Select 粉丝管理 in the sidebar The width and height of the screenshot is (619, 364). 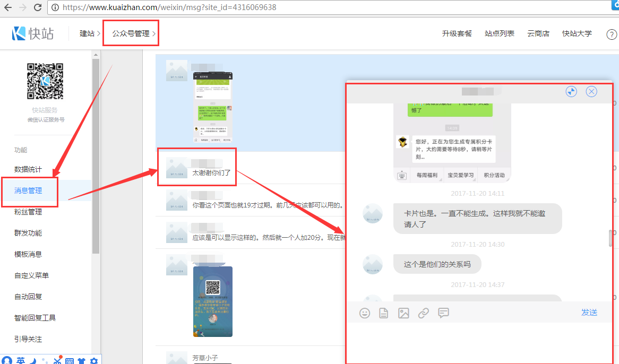point(28,212)
